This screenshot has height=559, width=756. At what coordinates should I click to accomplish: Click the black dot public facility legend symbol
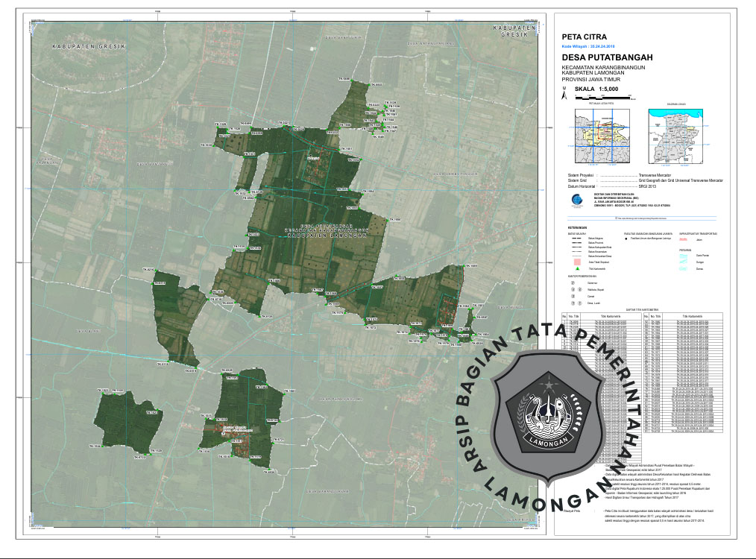[627, 239]
